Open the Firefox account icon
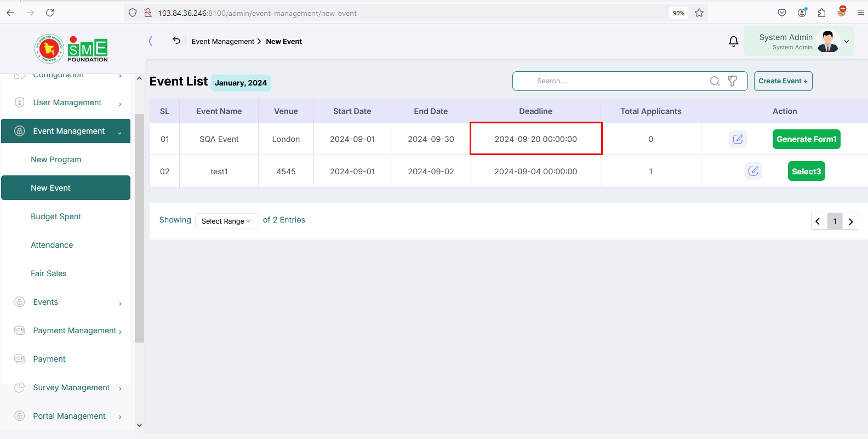868x439 pixels. 802,13
